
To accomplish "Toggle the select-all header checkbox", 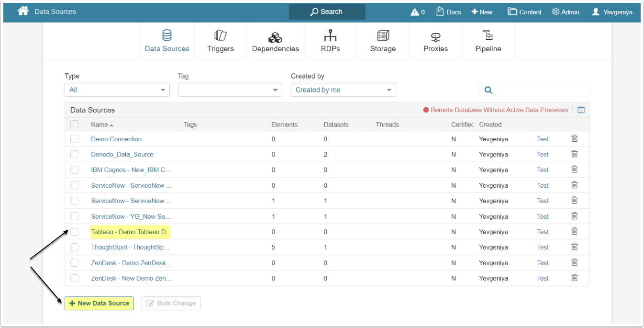I will tap(74, 124).
